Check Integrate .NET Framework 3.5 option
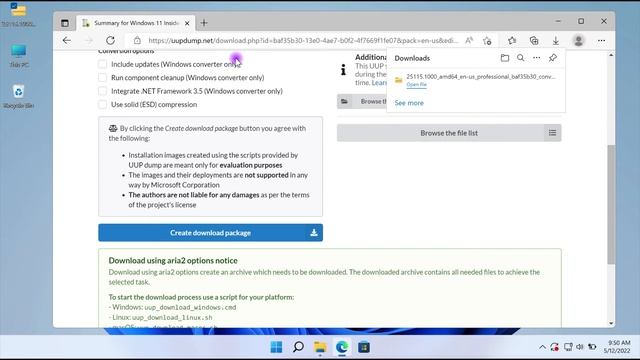This screenshot has height=360, width=640. pyautogui.click(x=102, y=91)
